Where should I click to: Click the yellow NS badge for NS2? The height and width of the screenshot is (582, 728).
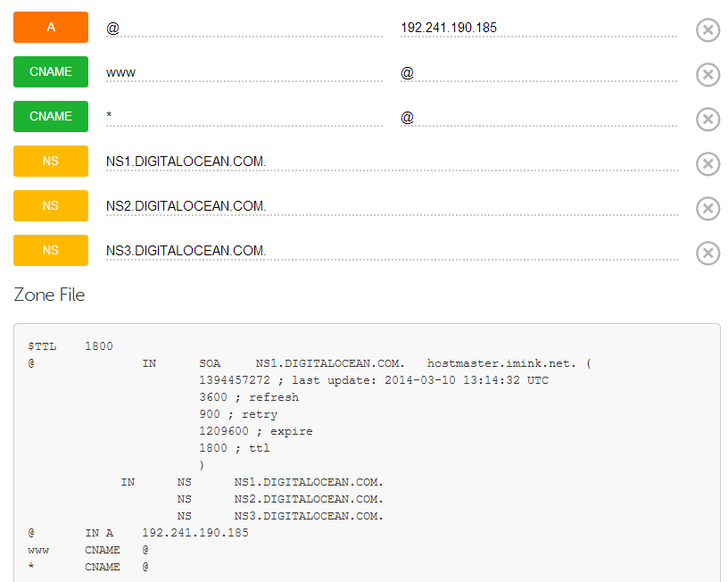click(51, 206)
